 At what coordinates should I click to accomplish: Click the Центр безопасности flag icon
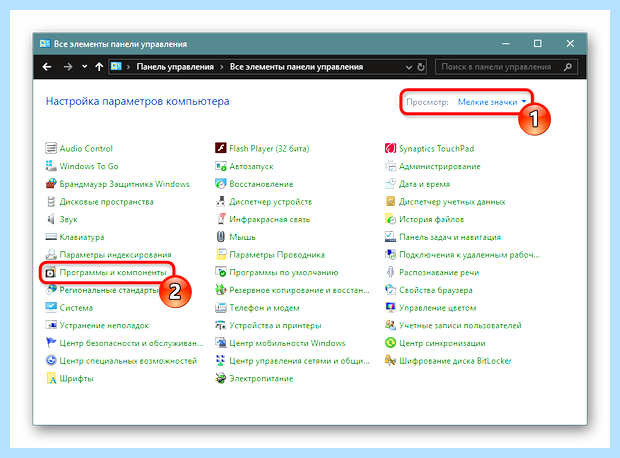click(51, 343)
